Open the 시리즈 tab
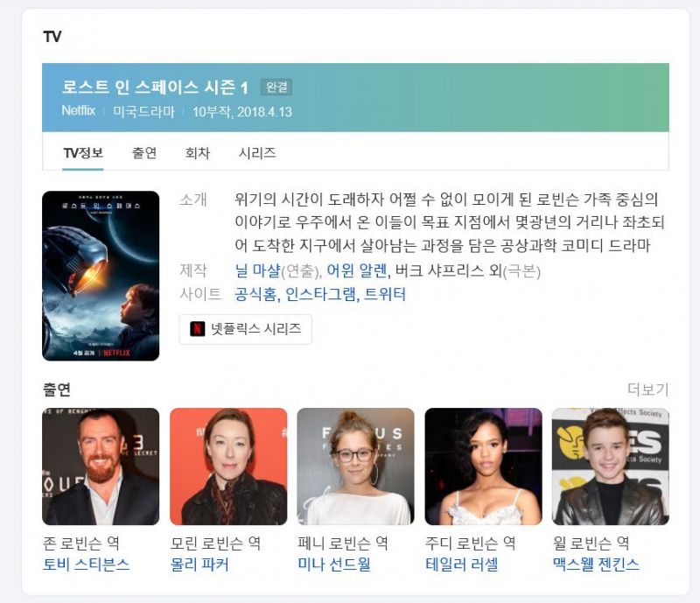Image resolution: width=700 pixels, height=603 pixels. pos(257,153)
